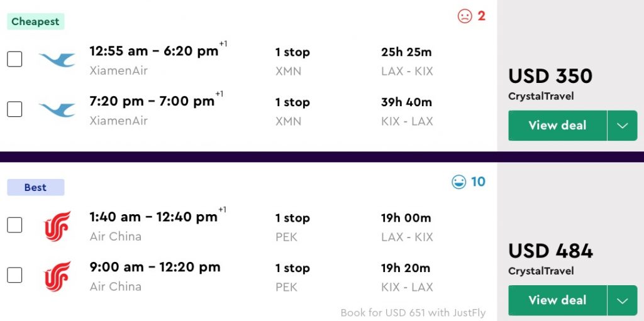Open Book for USD 651 with JustFly
The image size is (644, 321).
413,312
